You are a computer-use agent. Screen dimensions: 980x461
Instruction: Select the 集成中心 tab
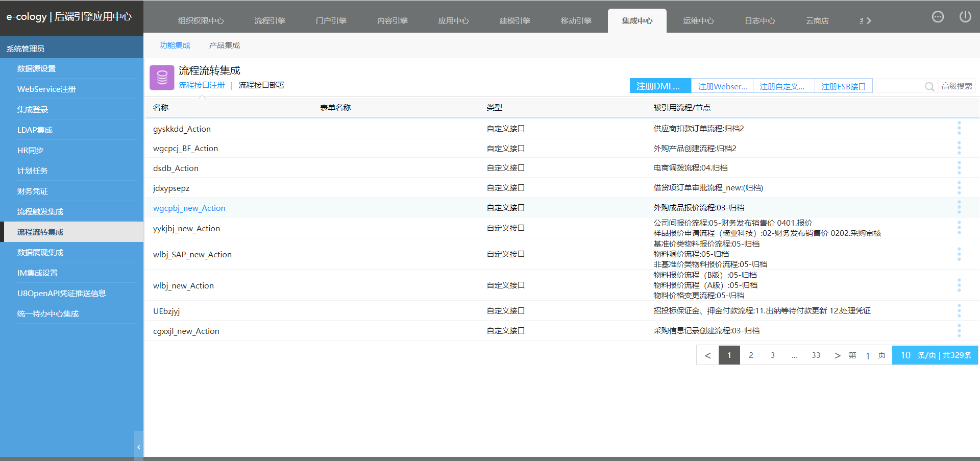(x=637, y=21)
